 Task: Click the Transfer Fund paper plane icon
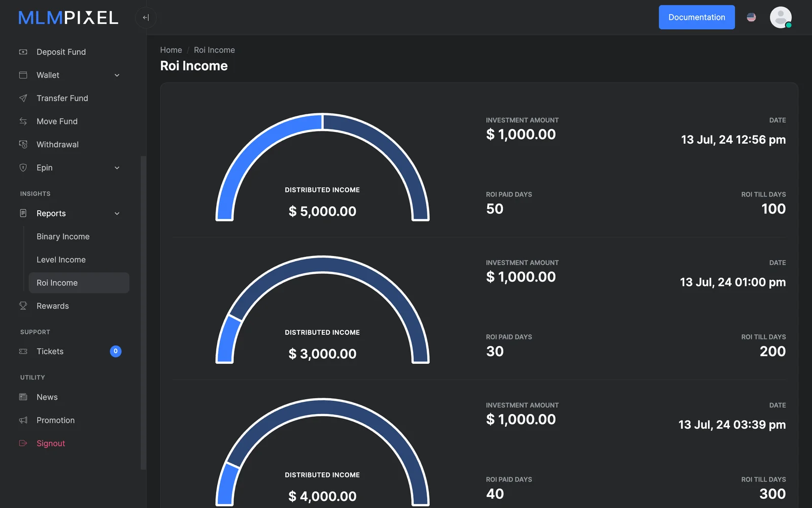(23, 98)
